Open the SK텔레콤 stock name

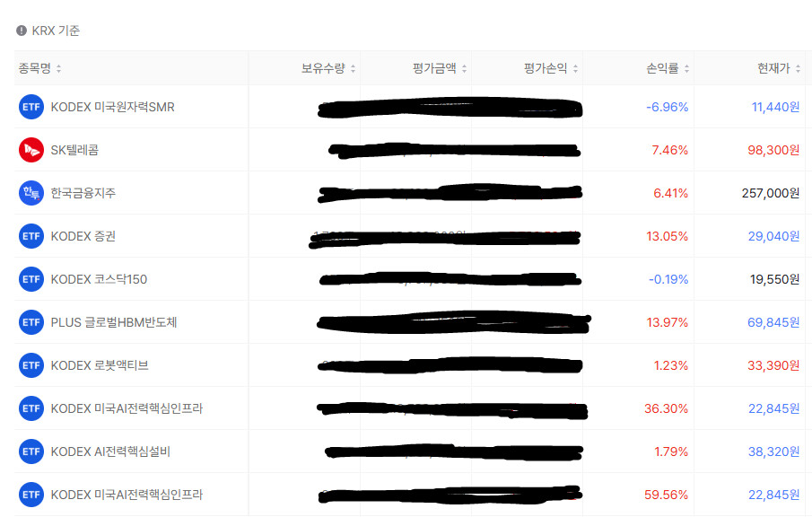coord(74,150)
